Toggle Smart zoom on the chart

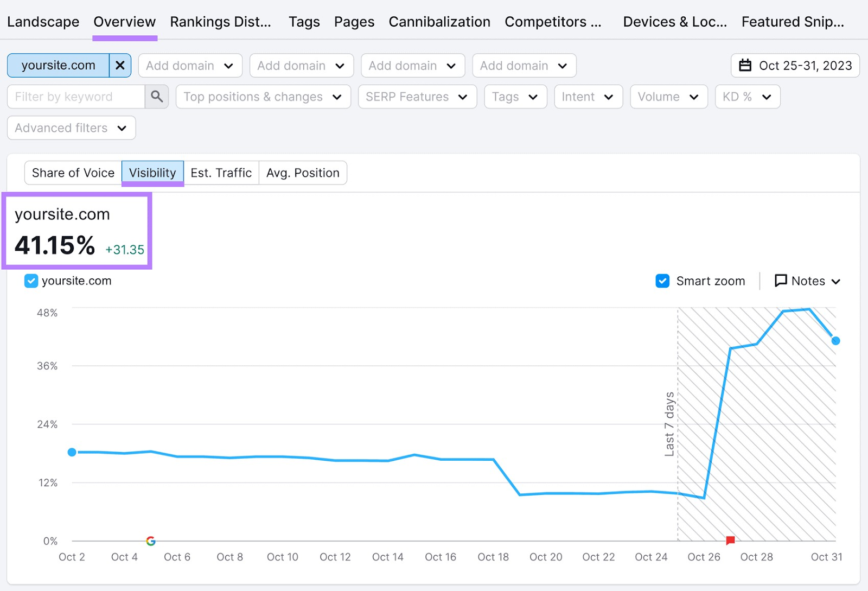click(662, 281)
